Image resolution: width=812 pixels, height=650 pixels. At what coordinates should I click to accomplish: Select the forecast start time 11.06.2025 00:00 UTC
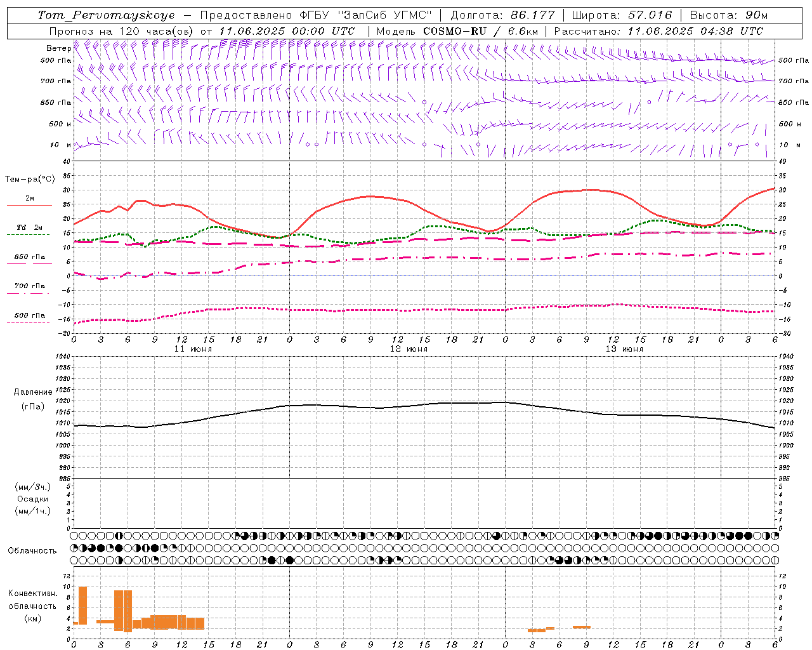287,31
